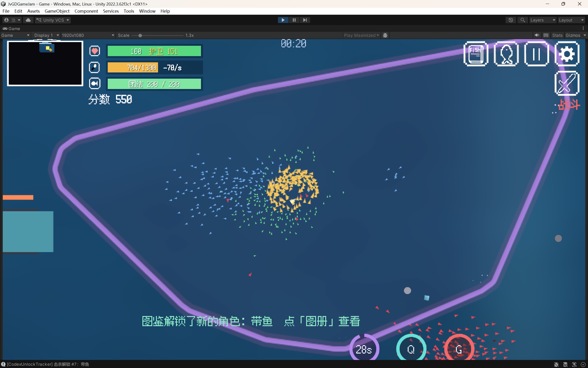The image size is (588, 368).
Task: Expand the Gizmos dropdown arrow
Action: point(585,35)
